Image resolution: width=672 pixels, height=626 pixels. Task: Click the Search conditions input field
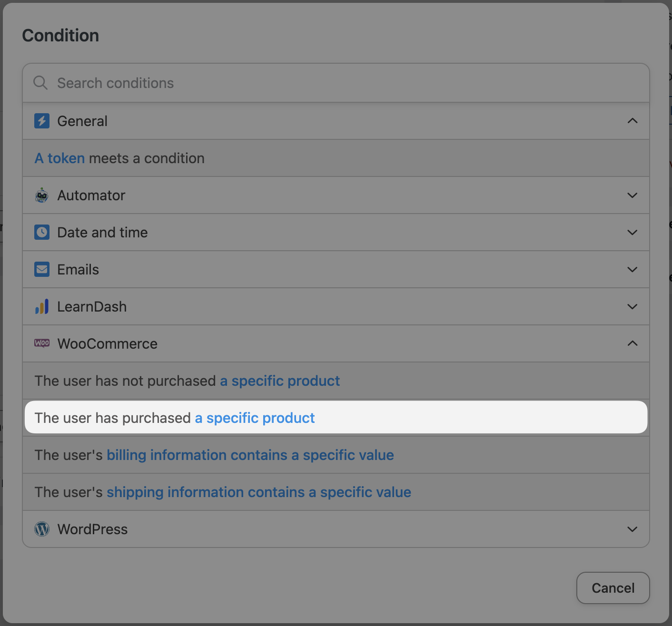[x=190, y=82]
